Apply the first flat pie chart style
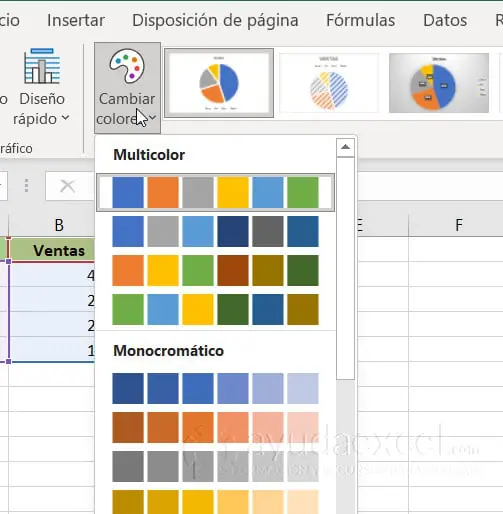The width and height of the screenshot is (503, 514). [x=219, y=83]
